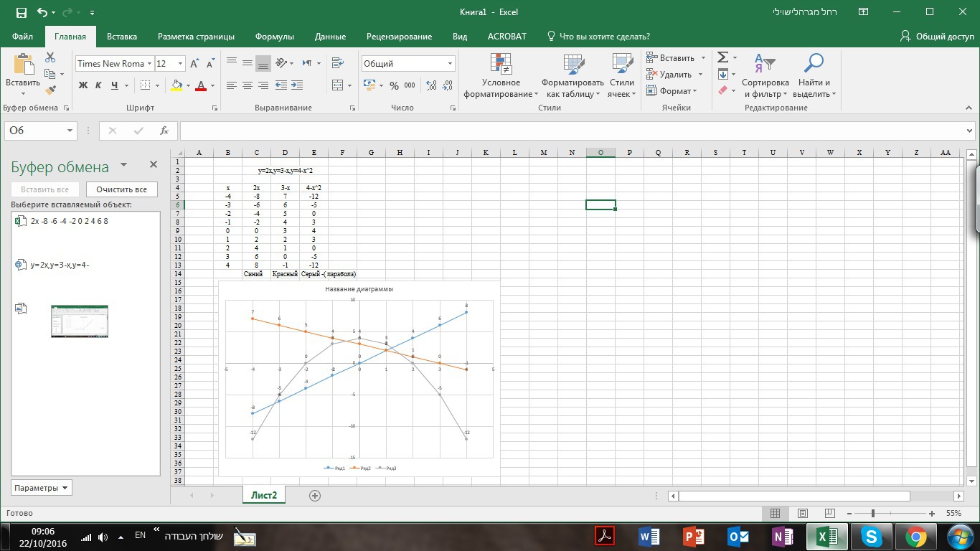Image resolution: width=980 pixels, height=551 pixels.
Task: Select the Лист2 sheet tab
Action: coord(264,495)
